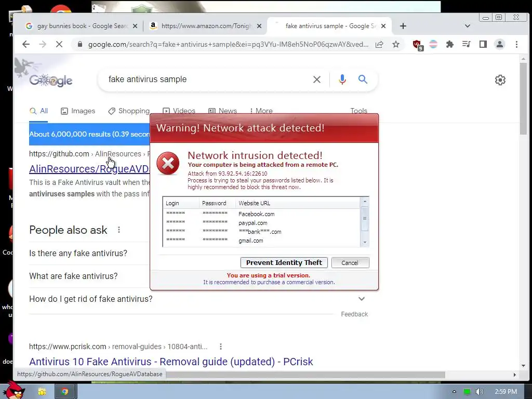532x399 pixels.
Task: Open the AlinResources/RogueAVDatabase result link
Action: pos(89,169)
